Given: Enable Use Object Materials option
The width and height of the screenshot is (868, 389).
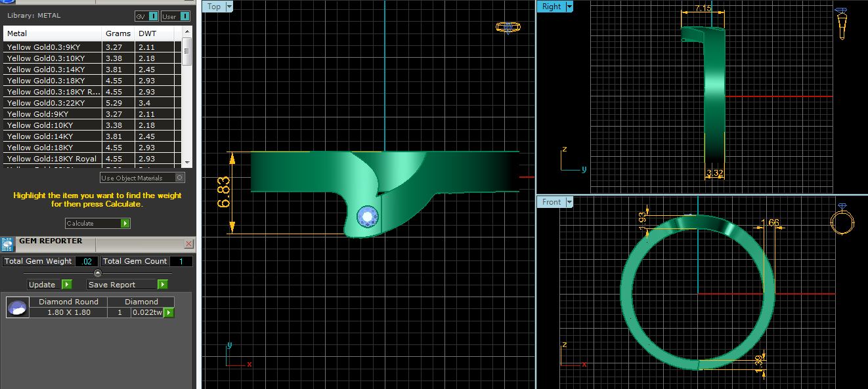Looking at the screenshot, I should (x=179, y=178).
